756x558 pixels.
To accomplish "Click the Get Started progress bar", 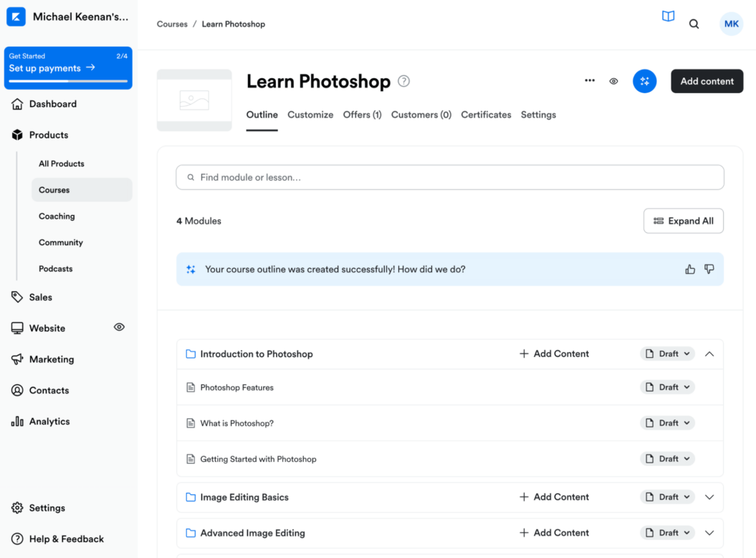I will (x=68, y=81).
